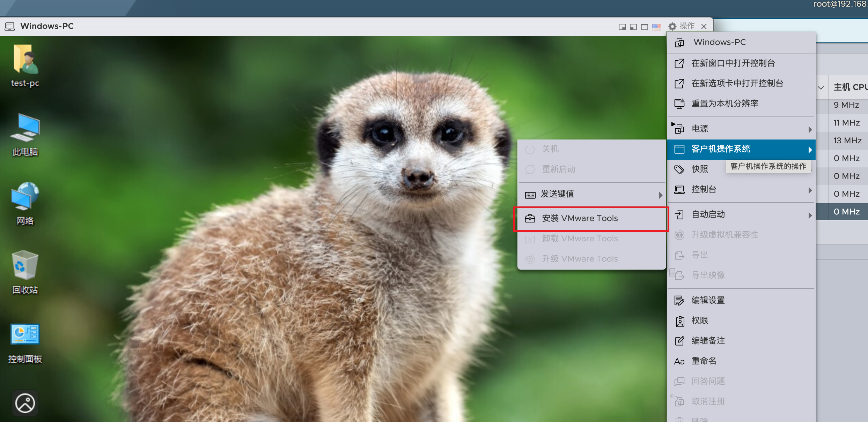
Task: Select 编辑设置 in the actions menu
Action: point(708,300)
